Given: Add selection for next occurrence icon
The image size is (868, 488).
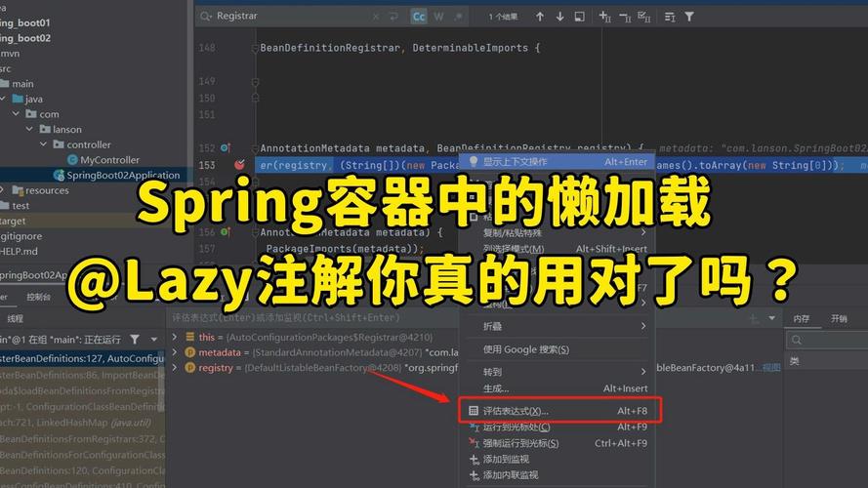Looking at the screenshot, I should pos(604,17).
